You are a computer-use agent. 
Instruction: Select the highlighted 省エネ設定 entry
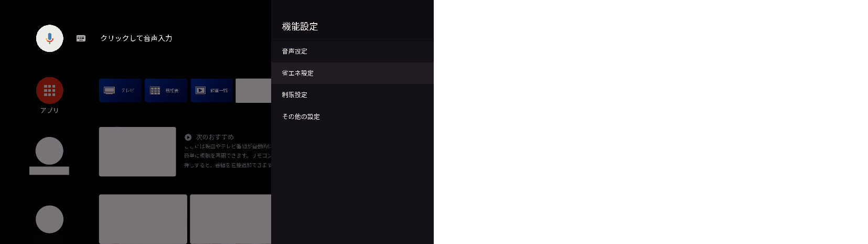point(352,73)
